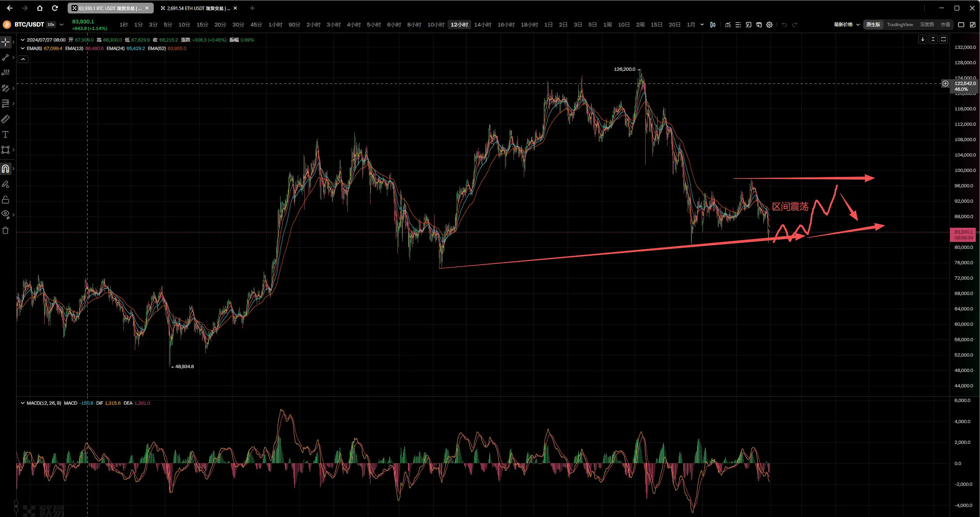Toggle the lock drawings padlock
Screen dimensions: 980x517
click(5, 200)
